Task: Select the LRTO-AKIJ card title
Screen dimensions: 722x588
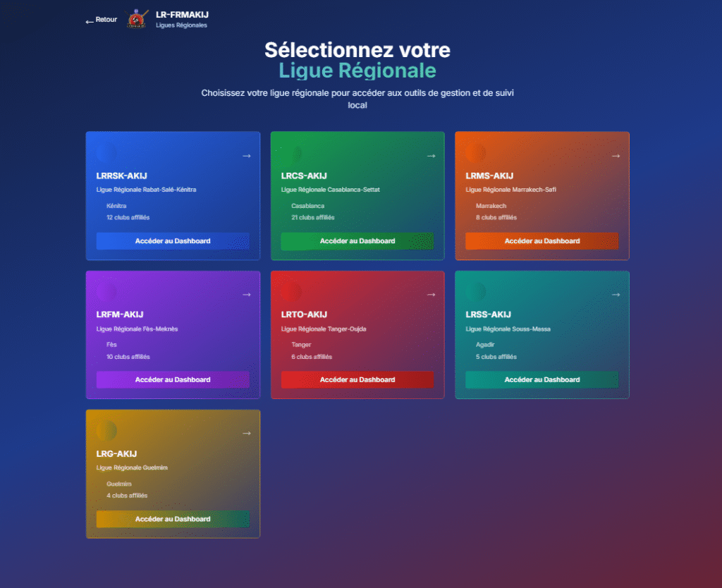Action: pyautogui.click(x=304, y=314)
